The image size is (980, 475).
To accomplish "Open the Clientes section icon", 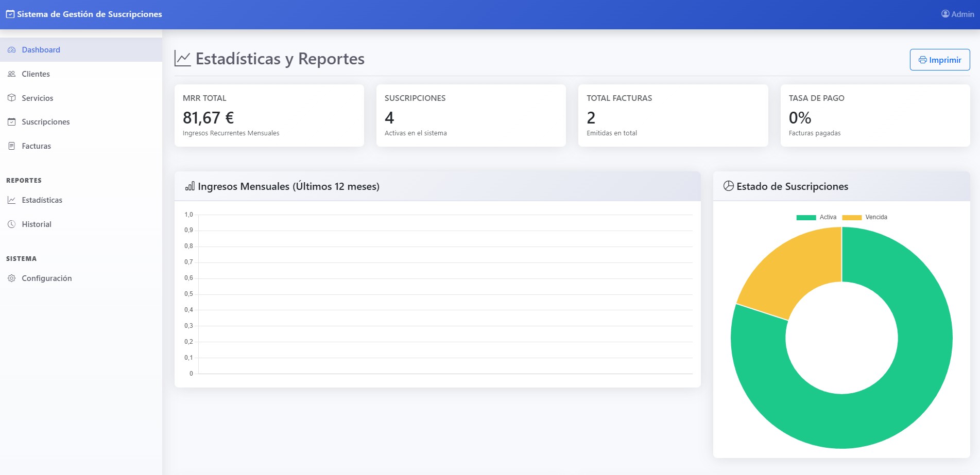I will [x=11, y=74].
